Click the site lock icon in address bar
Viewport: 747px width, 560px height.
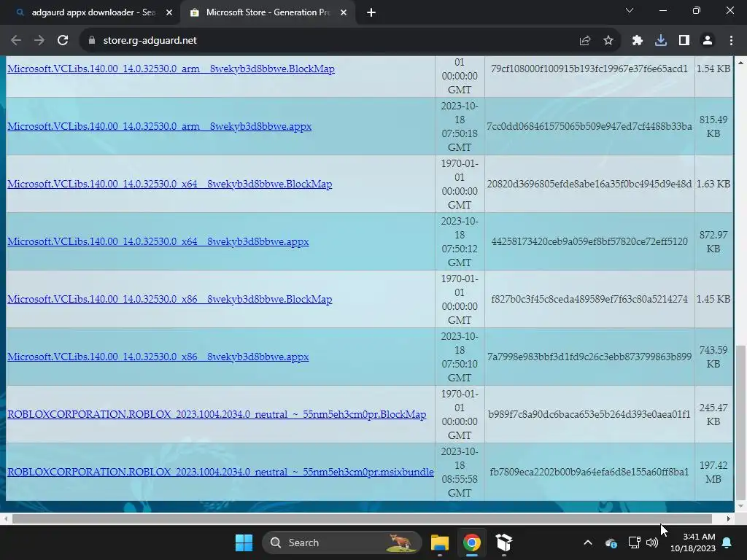coord(92,41)
